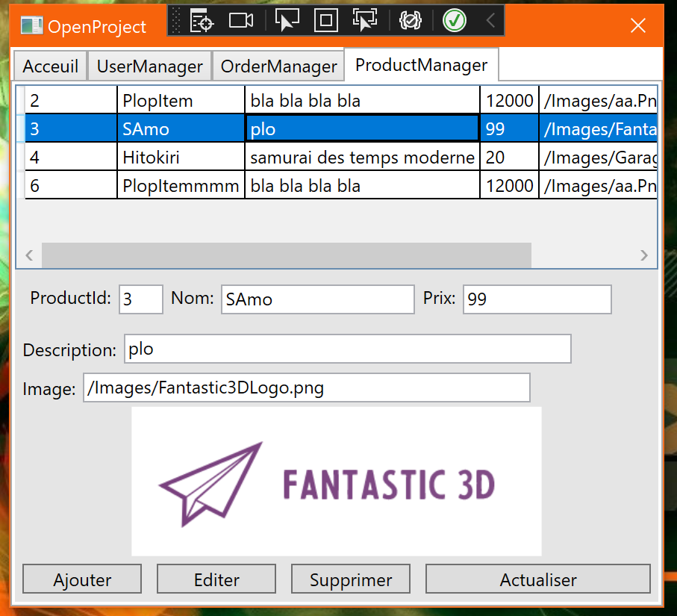Activate the element picker cursor tool

pos(365,21)
